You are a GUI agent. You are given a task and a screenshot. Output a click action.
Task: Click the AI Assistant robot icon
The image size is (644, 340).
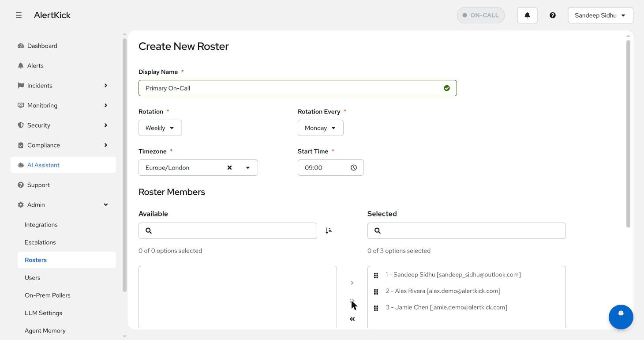pyautogui.click(x=21, y=165)
